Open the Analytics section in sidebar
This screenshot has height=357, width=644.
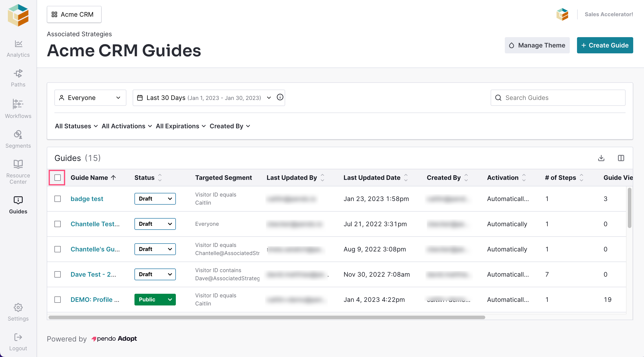18,49
